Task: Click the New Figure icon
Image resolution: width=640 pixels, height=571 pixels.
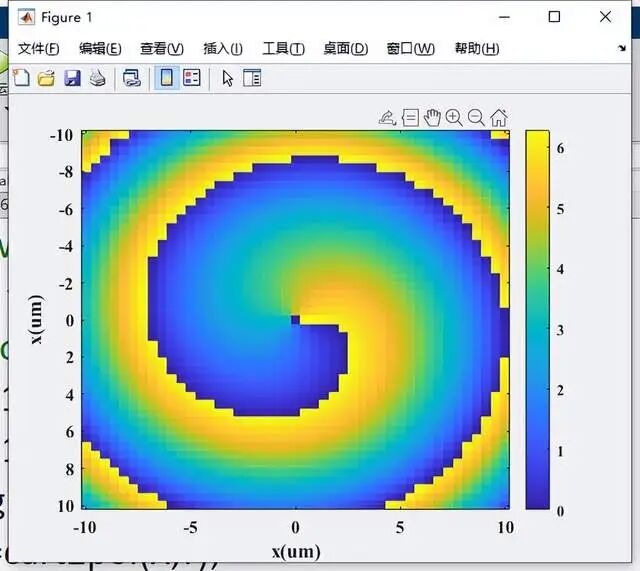Action: [20, 78]
